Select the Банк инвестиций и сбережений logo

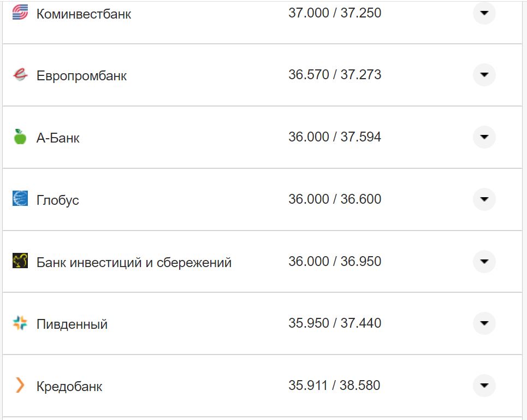20,261
